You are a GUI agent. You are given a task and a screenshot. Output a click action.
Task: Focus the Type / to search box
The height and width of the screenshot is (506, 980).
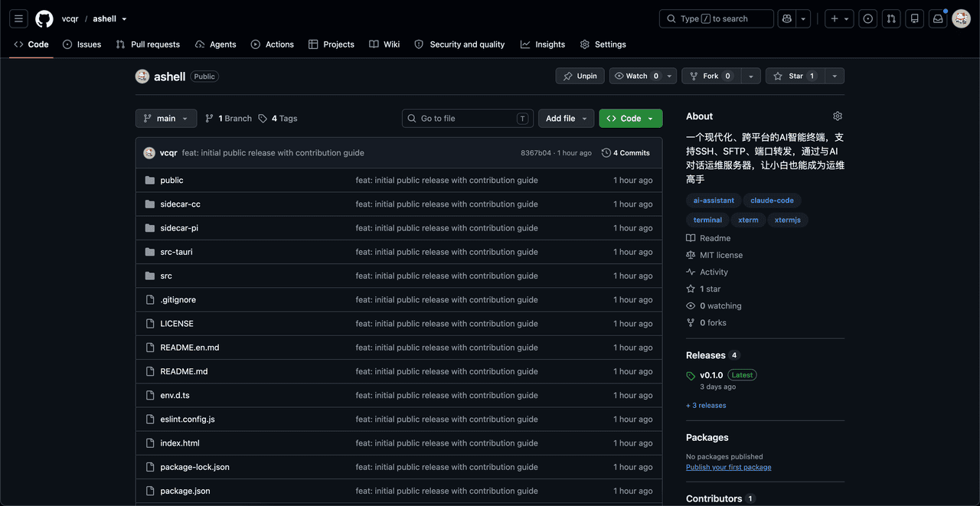pos(716,19)
